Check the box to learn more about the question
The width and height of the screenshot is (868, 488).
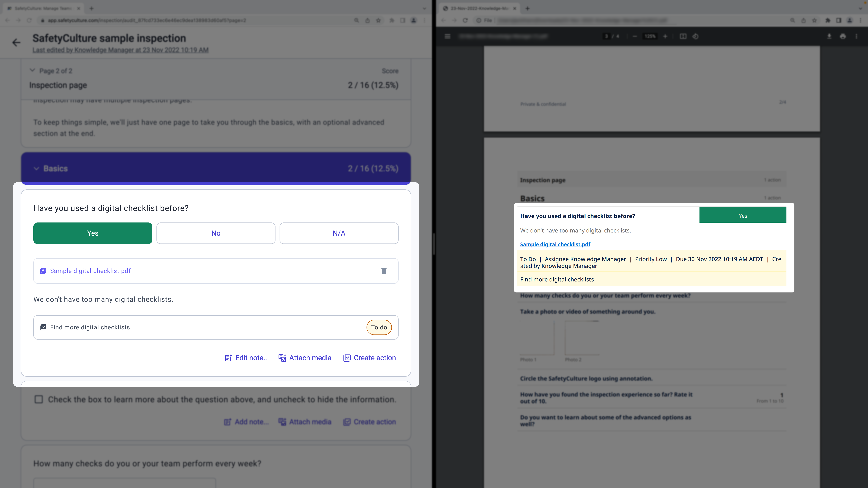(x=39, y=399)
